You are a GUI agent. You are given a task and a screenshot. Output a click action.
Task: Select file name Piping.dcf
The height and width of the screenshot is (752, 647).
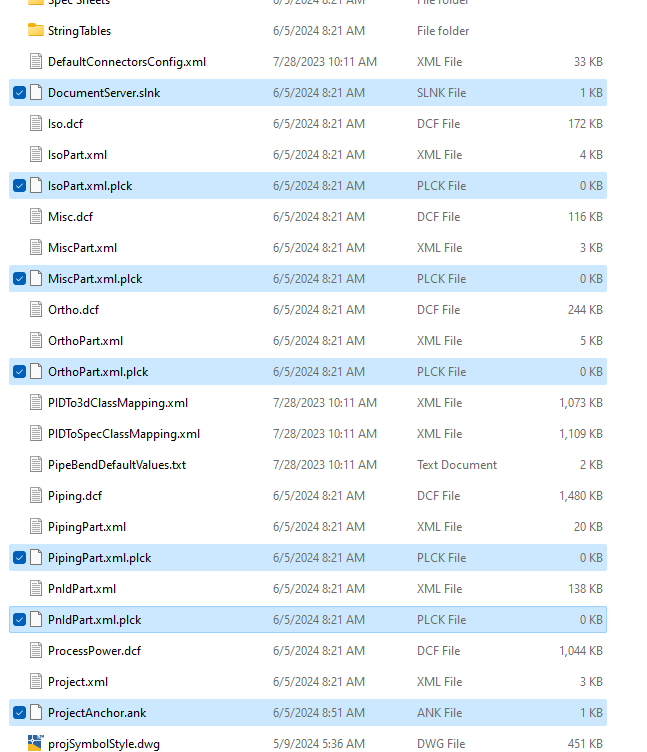pyautogui.click(x=75, y=496)
